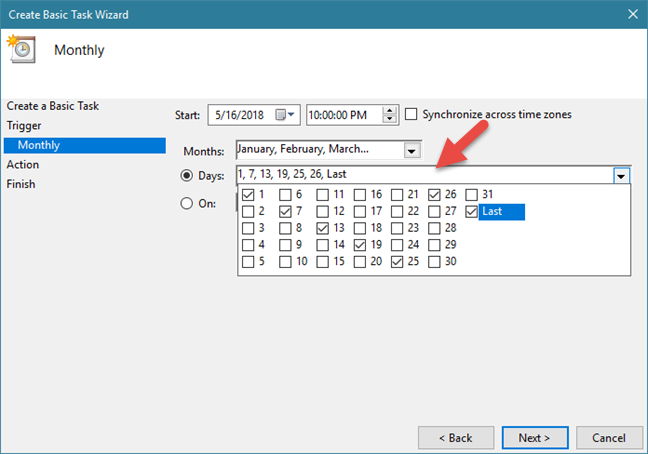Check day 31 in the days list
Image resolution: width=648 pixels, height=454 pixels.
tap(472, 194)
